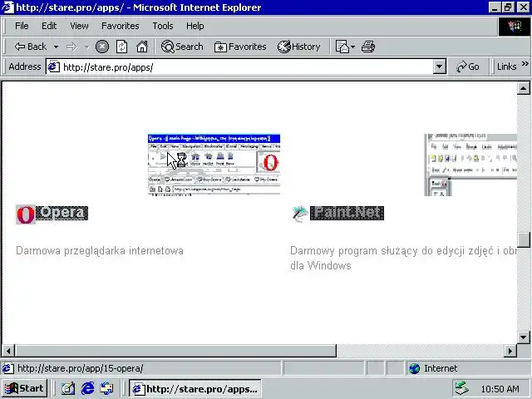Print the page with the printer icon
The image size is (532, 399).
pyautogui.click(x=368, y=47)
